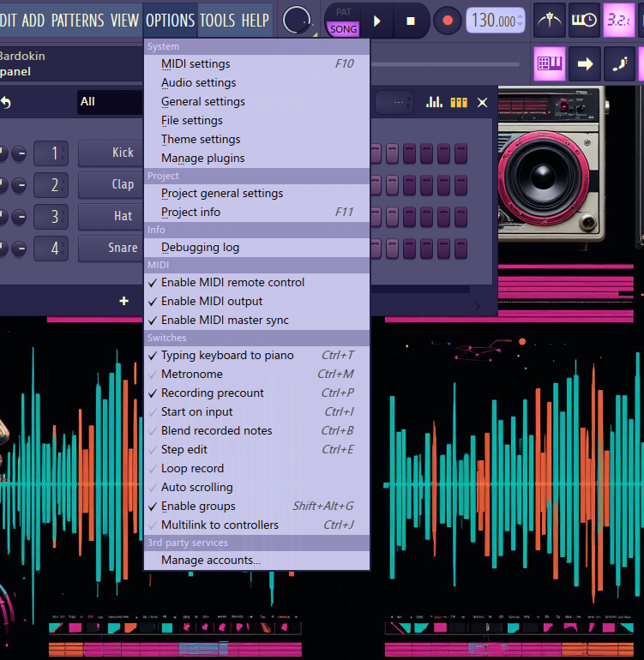Click mixer track number 3 for Hat
The image size is (644, 660).
point(51,216)
